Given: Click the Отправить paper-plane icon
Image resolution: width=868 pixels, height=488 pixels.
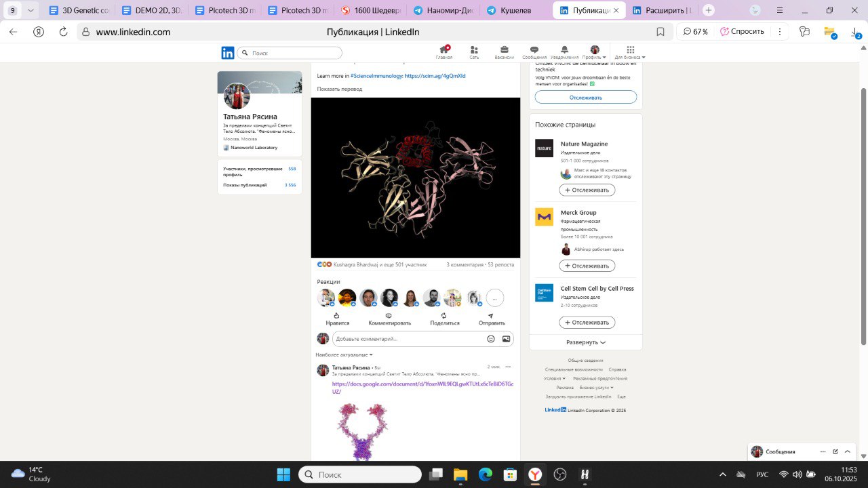Looking at the screenshot, I should (x=491, y=316).
